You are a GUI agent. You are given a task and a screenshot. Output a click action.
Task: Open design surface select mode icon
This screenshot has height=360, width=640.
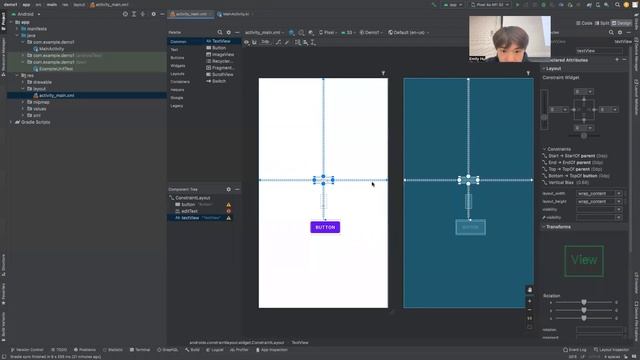[291, 32]
